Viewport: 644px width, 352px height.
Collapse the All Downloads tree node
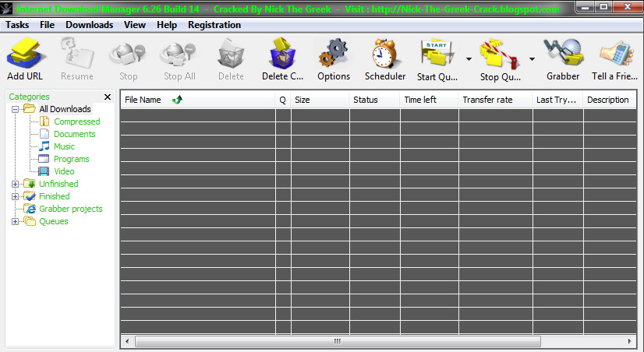15,109
